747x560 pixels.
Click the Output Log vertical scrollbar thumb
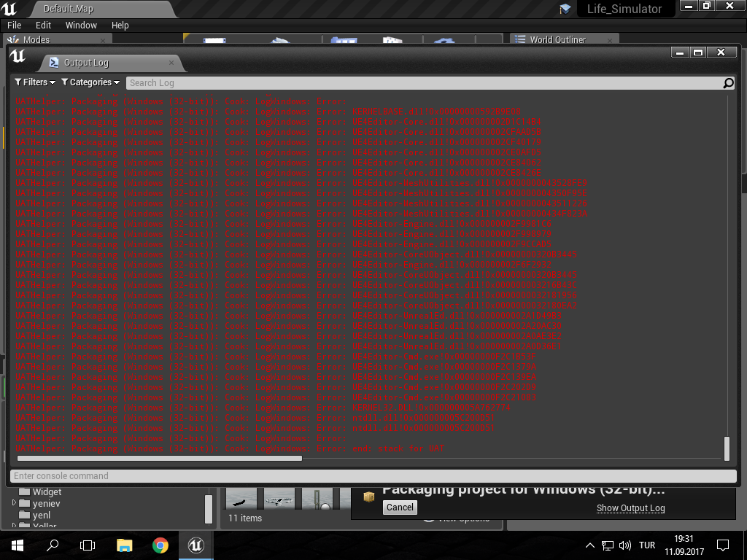[727, 448]
